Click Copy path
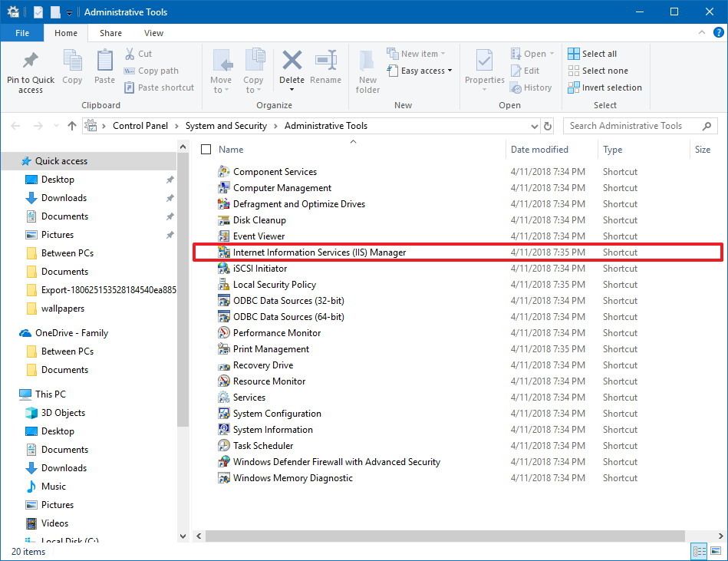Viewport: 728px width, 561px height. click(x=151, y=71)
